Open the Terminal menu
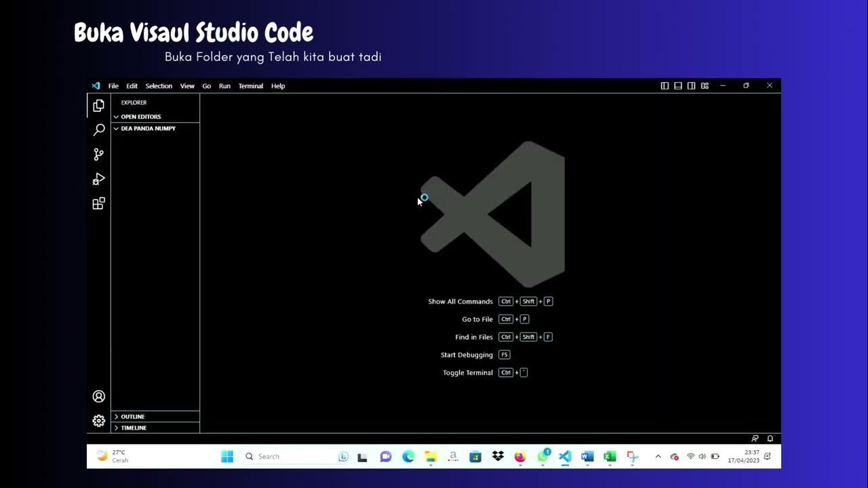 click(250, 86)
